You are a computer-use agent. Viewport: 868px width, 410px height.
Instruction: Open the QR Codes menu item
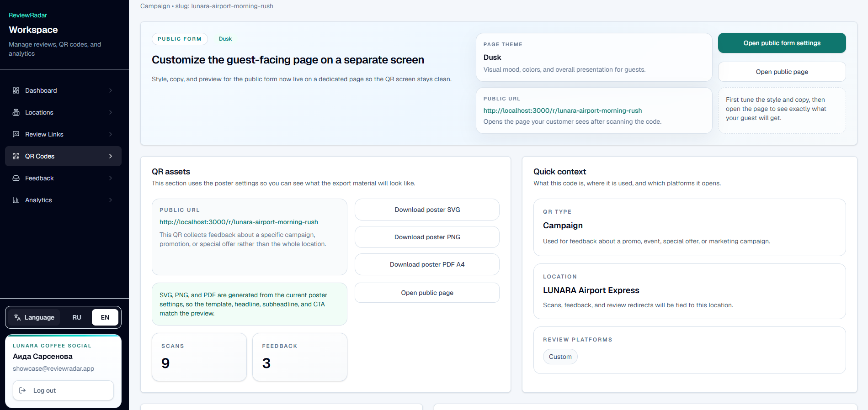click(63, 156)
